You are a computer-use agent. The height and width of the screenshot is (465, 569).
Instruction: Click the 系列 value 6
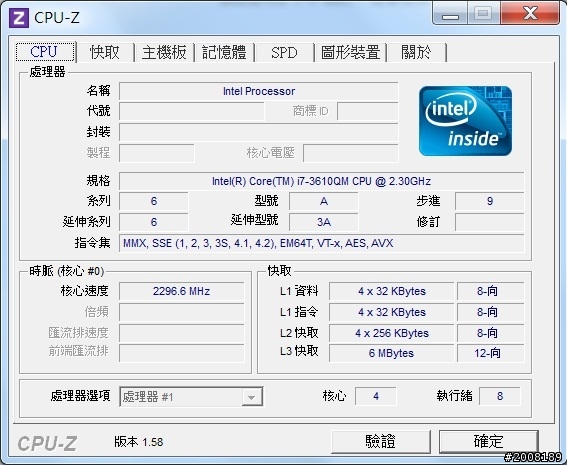pyautogui.click(x=154, y=201)
